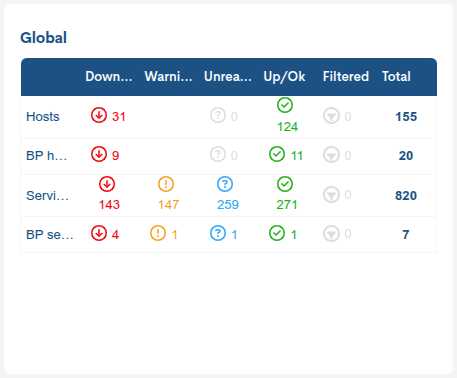Viewport: 457px width, 378px height.
Task: Click the Up/Ok column header
Action: pyautogui.click(x=284, y=77)
